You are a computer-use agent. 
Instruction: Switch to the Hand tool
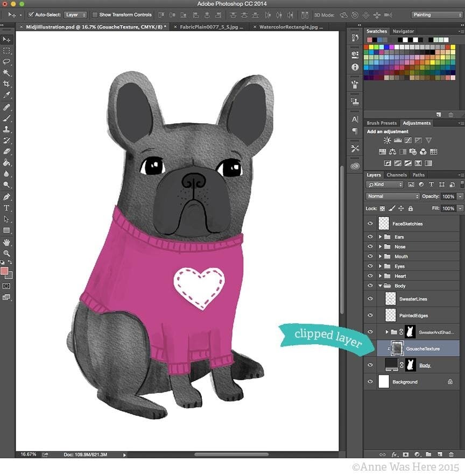[x=6, y=241]
